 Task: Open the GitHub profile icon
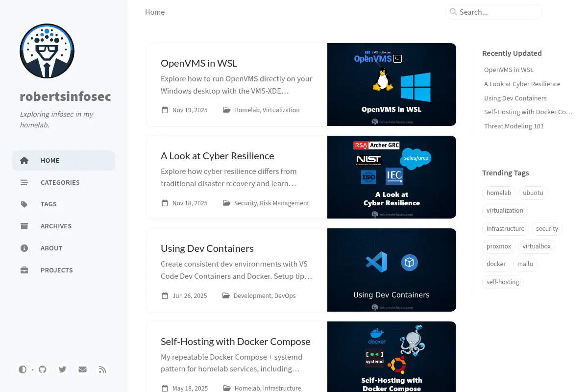43,369
